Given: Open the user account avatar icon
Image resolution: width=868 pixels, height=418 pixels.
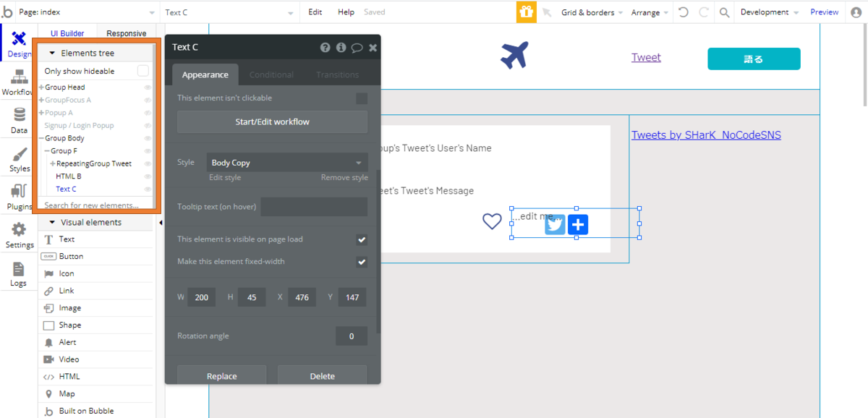Looking at the screenshot, I should pos(856,12).
